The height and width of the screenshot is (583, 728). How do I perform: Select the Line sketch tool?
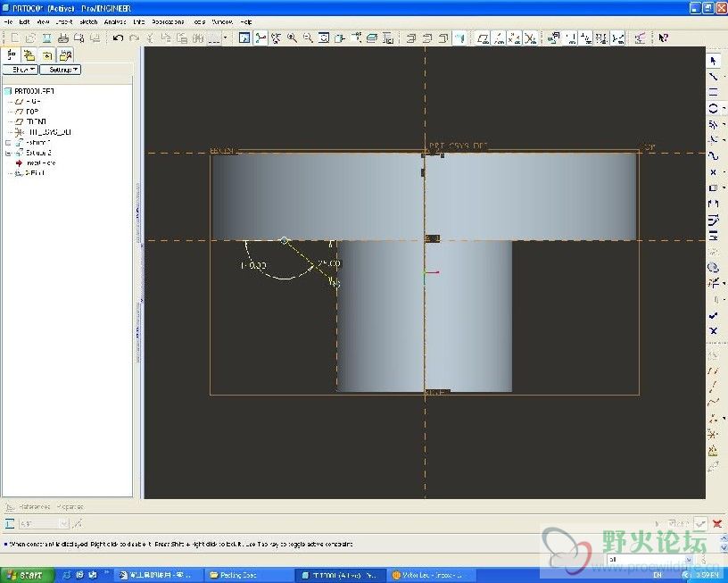click(x=713, y=76)
